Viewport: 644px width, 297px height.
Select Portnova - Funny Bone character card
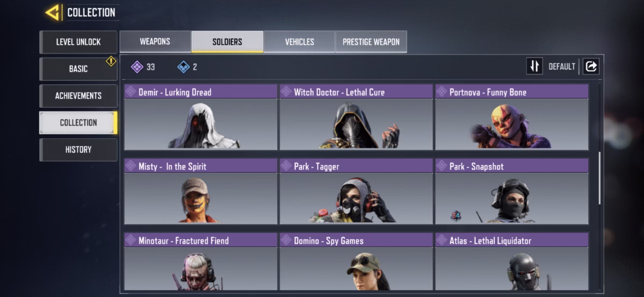tap(512, 117)
